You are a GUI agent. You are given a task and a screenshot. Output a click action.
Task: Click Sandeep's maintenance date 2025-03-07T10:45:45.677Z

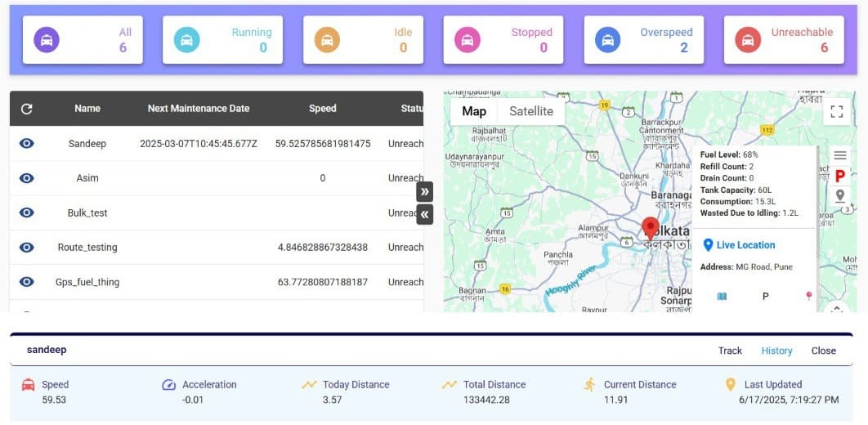[x=198, y=144]
